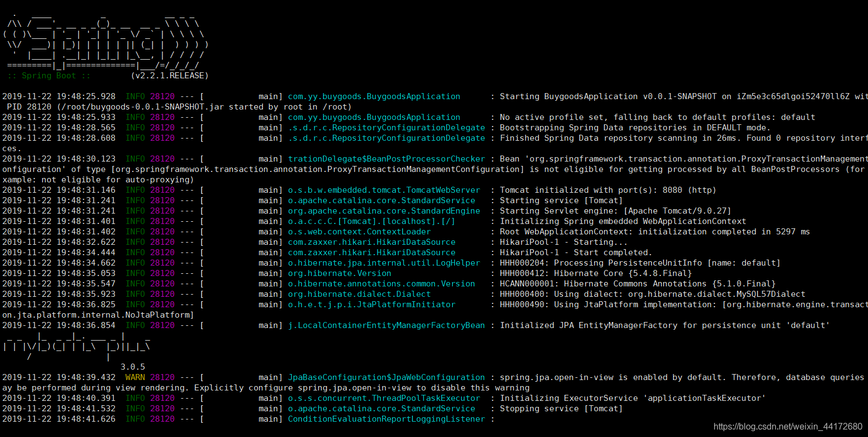Select timestamp 2019-11-22 19:48:30.123
868x437 pixels.
point(59,159)
